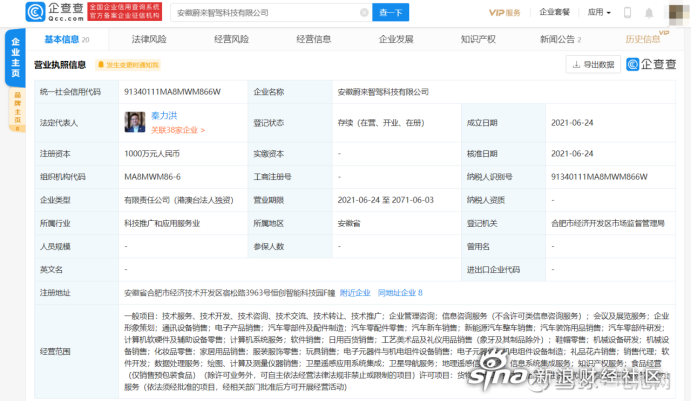Switch to the 新闻公告 tab
Screen dimensions: 691x402
pyautogui.click(x=561, y=39)
